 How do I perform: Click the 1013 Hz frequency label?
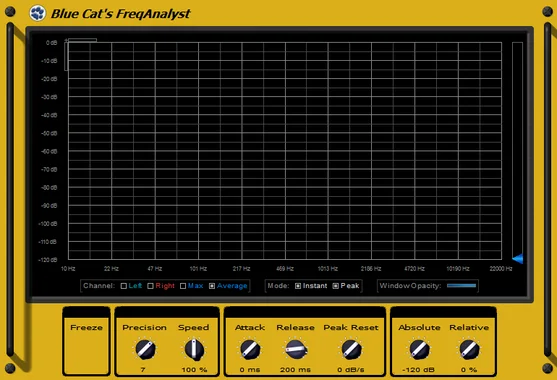click(328, 269)
